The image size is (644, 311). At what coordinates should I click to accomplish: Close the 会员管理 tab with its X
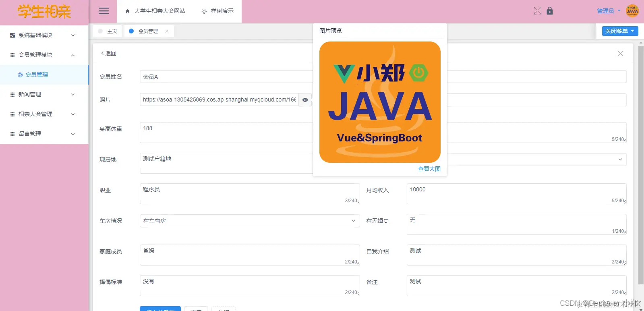(x=167, y=31)
